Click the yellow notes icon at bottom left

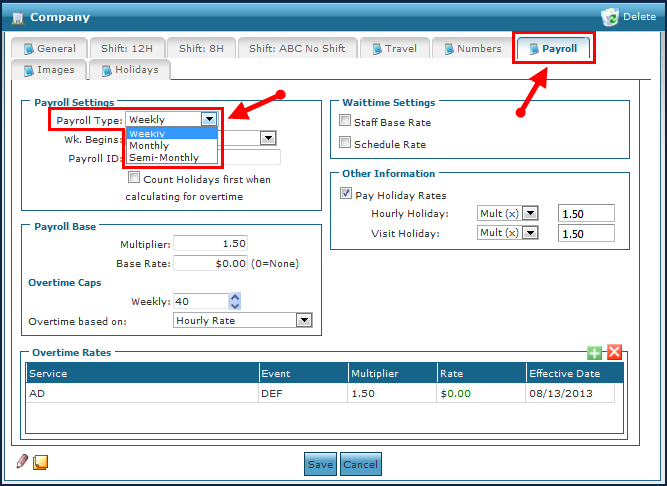pyautogui.click(x=41, y=462)
